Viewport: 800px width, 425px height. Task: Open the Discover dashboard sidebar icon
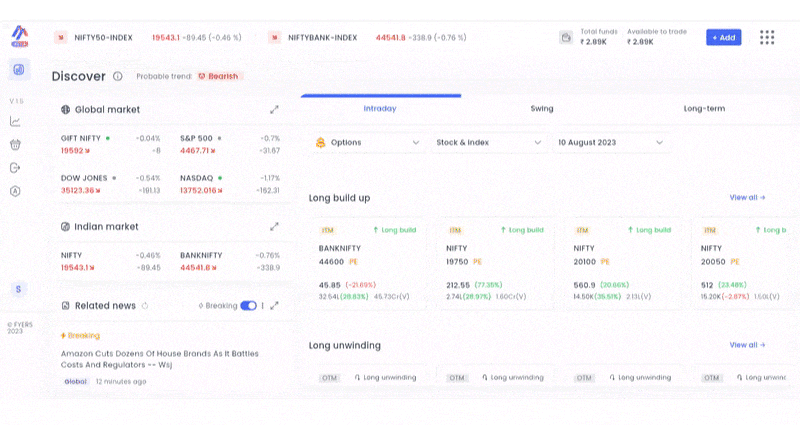pos(19,69)
